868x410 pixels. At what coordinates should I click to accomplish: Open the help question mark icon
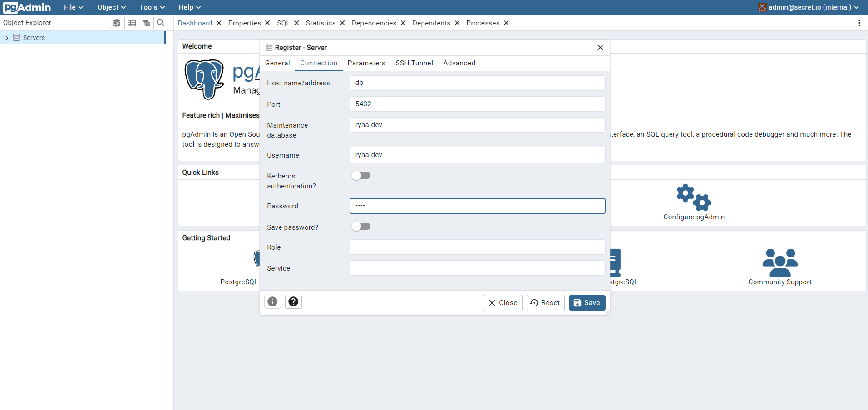[x=293, y=301]
